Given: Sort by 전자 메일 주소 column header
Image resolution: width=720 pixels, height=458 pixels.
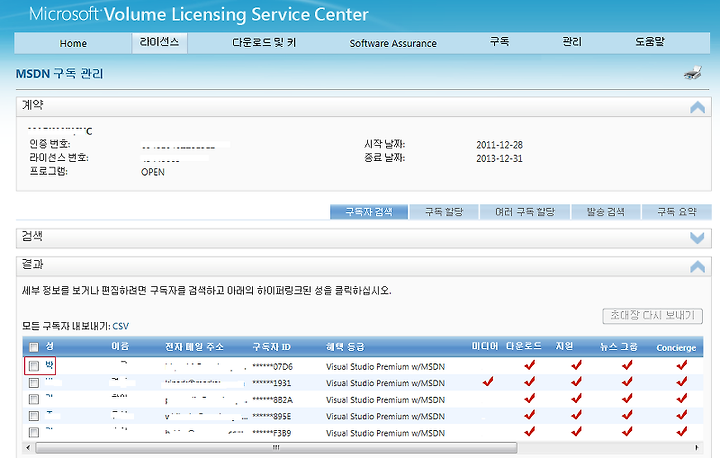Looking at the screenshot, I should 194,347.
